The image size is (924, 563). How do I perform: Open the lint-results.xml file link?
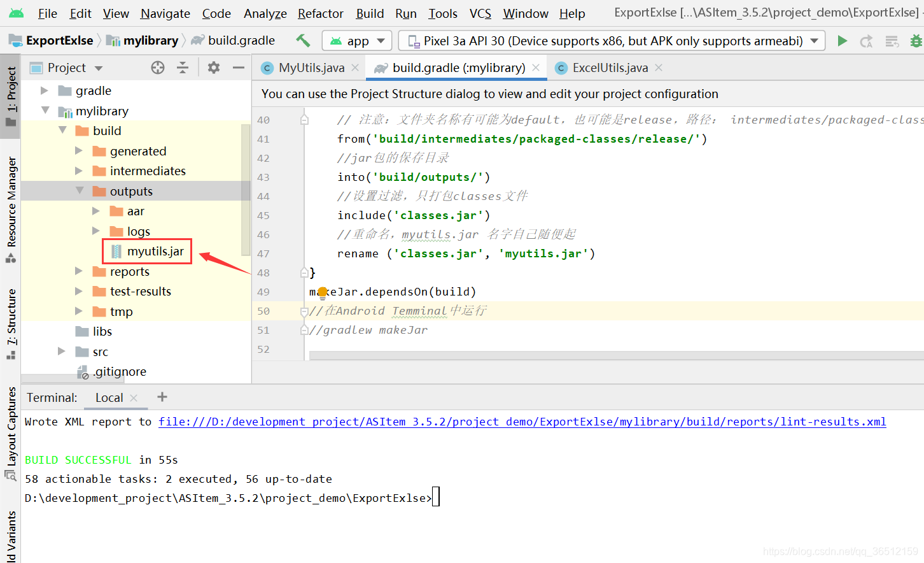coord(522,422)
